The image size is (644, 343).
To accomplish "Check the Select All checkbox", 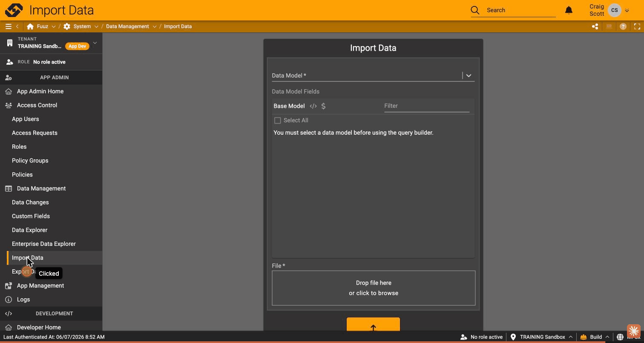I will (278, 121).
